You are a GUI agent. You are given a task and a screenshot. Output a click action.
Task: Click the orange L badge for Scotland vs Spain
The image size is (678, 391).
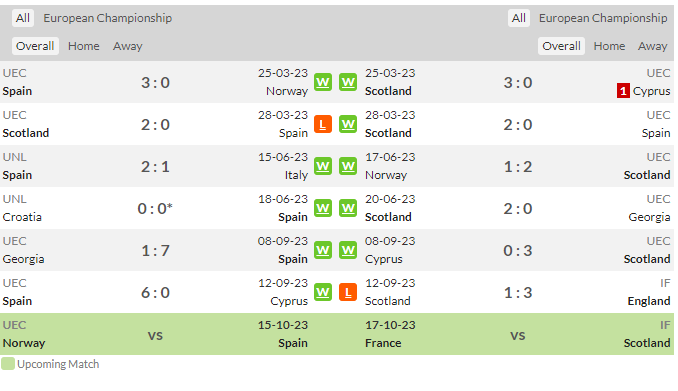click(x=323, y=125)
